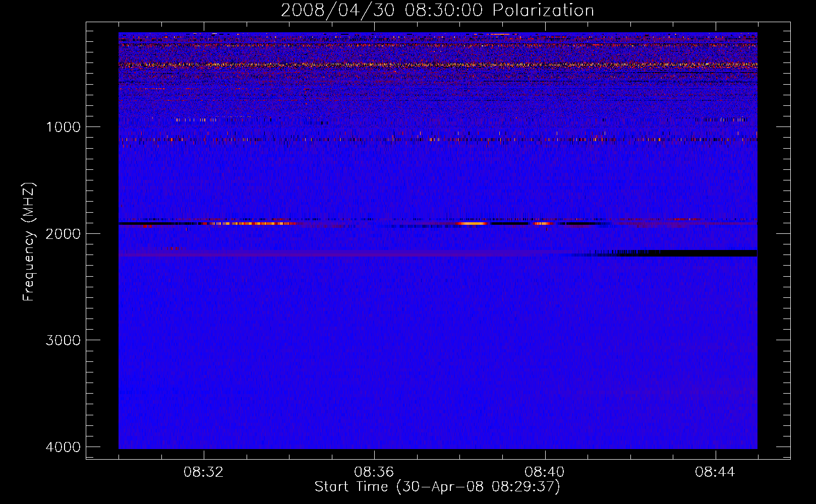
Task: Click the 3000 frequency tick label
Action: [x=63, y=340]
